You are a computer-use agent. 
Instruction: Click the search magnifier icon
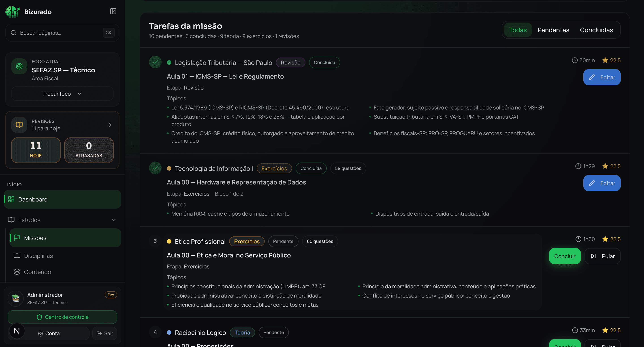(x=13, y=33)
